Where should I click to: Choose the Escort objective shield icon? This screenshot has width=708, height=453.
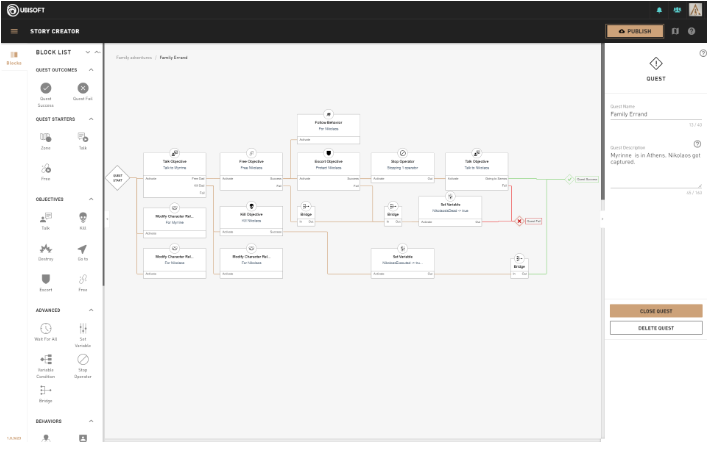(x=46, y=279)
